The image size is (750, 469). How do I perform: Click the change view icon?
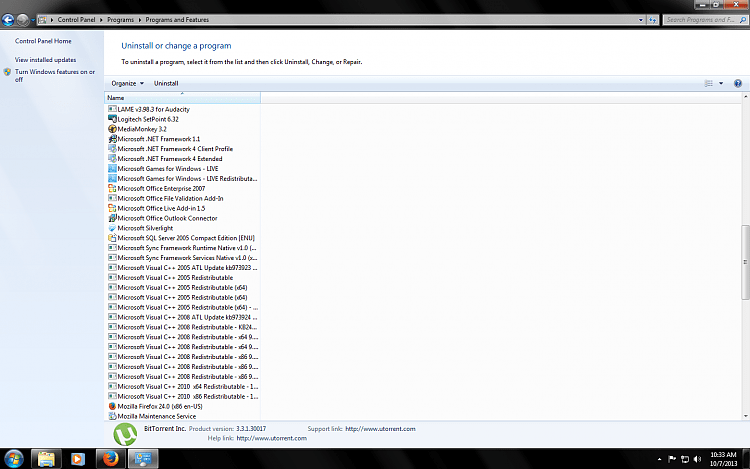[709, 83]
